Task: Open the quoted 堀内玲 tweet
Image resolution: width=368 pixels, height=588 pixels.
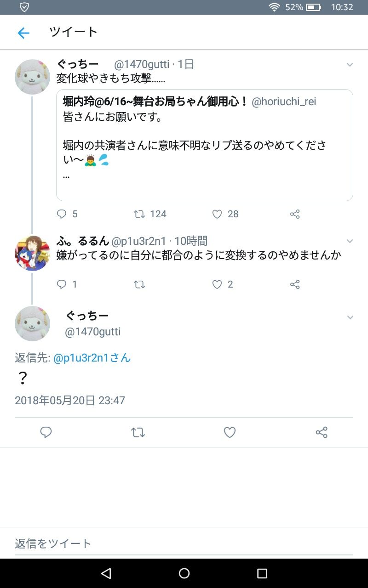Action: tap(204, 145)
